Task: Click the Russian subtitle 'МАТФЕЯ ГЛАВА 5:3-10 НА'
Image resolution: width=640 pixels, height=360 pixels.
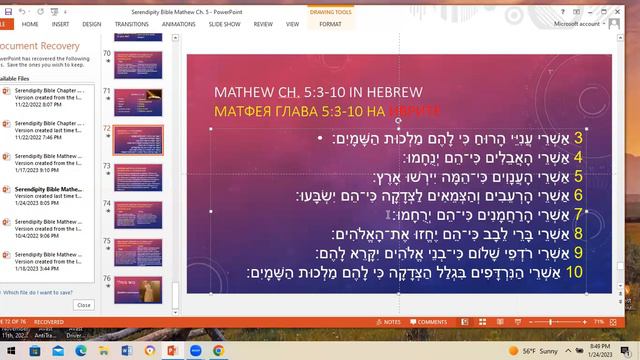Action: tap(300, 111)
